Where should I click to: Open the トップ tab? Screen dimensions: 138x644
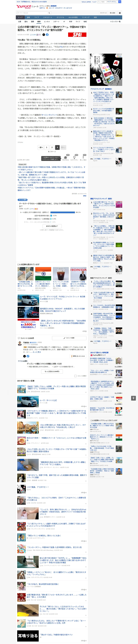[x=20, y=17]
